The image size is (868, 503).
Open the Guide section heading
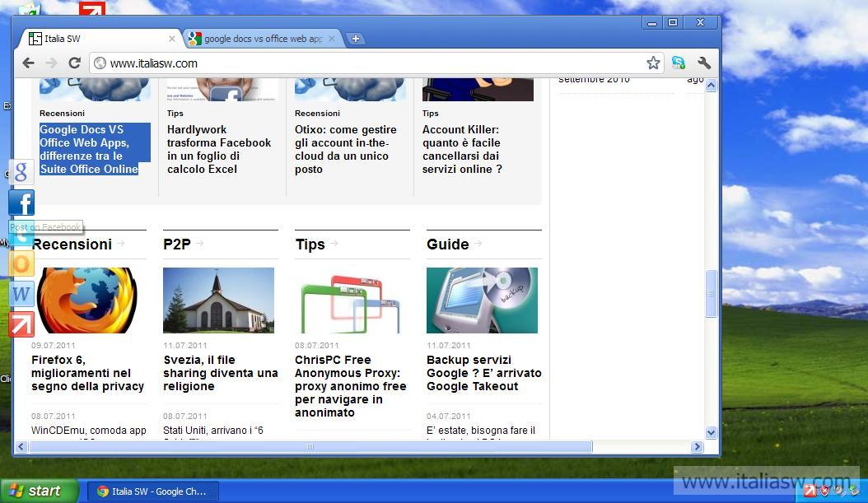447,245
